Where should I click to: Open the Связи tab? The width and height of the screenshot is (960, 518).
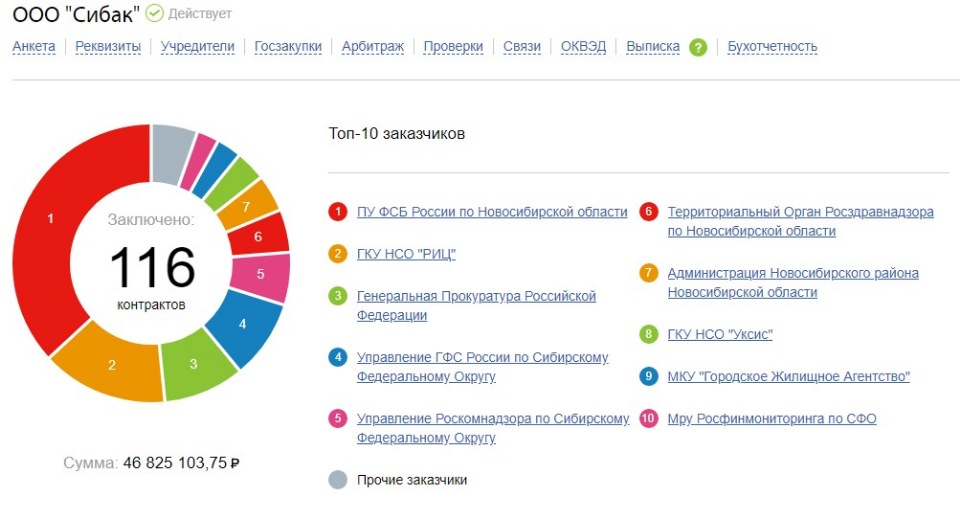(x=522, y=47)
